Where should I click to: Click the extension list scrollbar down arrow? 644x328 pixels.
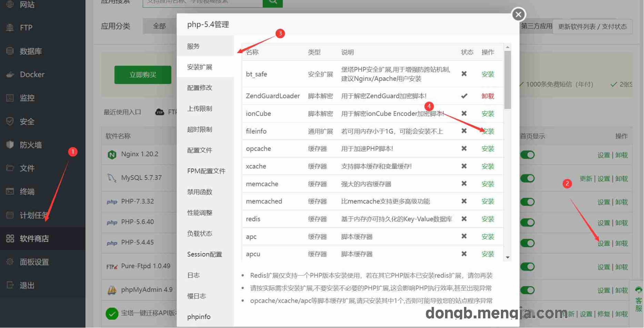point(507,258)
